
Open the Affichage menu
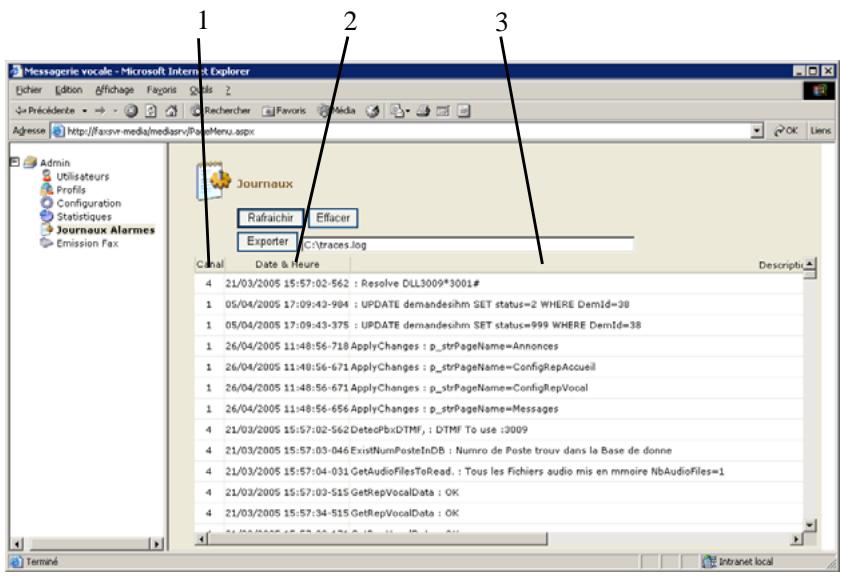(115, 90)
